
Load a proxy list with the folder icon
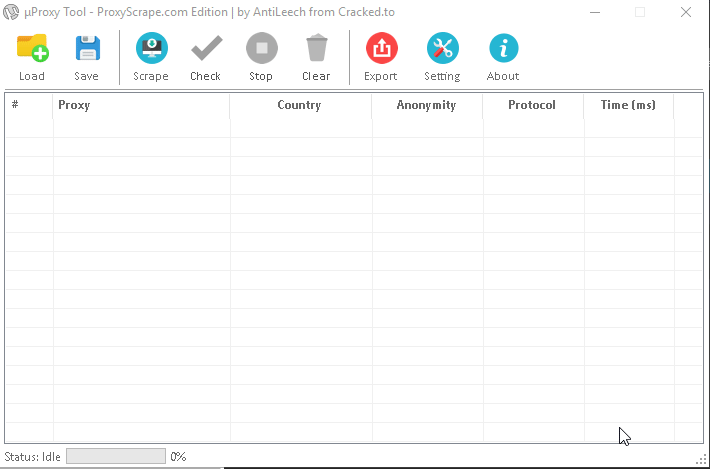pos(32,48)
